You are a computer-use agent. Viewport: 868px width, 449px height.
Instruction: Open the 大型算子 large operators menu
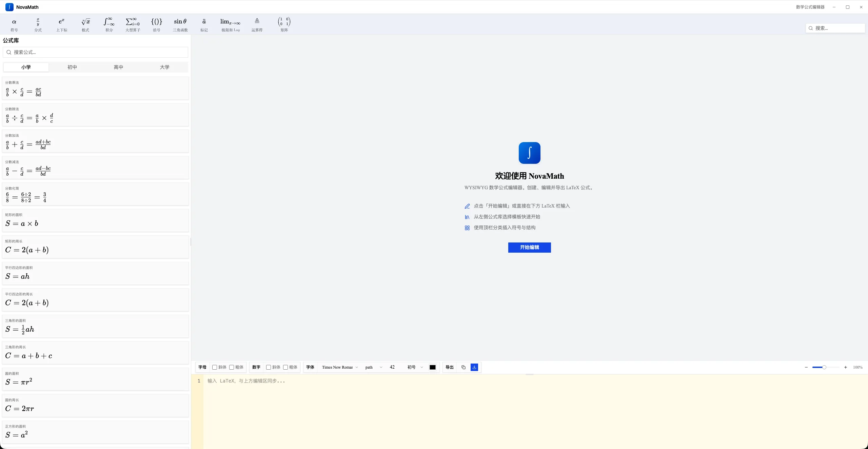click(133, 25)
